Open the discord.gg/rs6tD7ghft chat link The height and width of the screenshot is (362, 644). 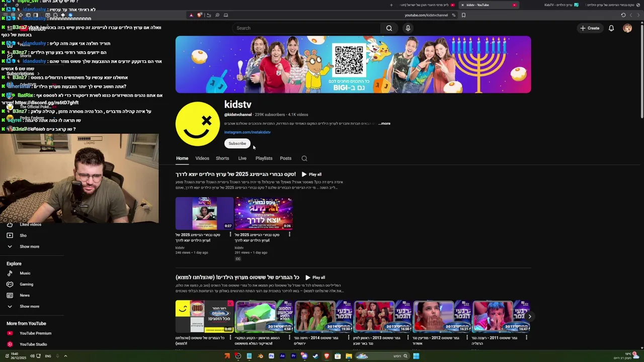47,103
